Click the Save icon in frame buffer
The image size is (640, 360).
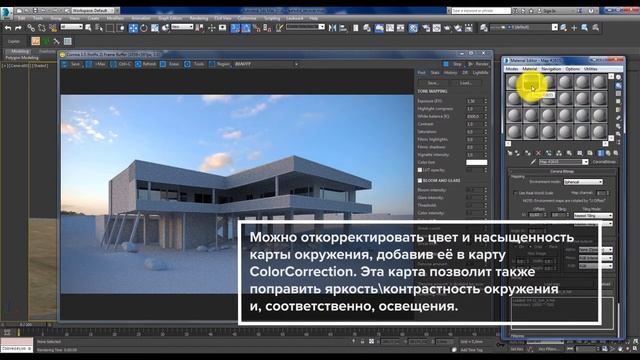pyautogui.click(x=64, y=64)
